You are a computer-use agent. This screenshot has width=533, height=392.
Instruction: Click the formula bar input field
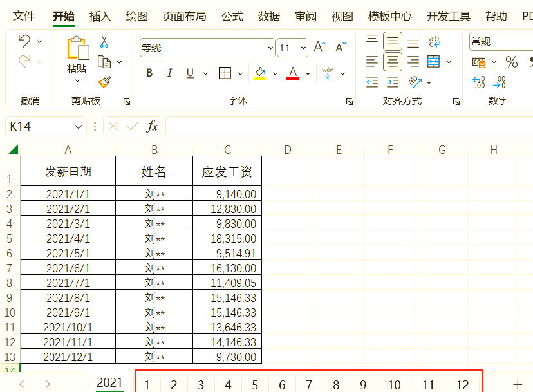coord(350,126)
